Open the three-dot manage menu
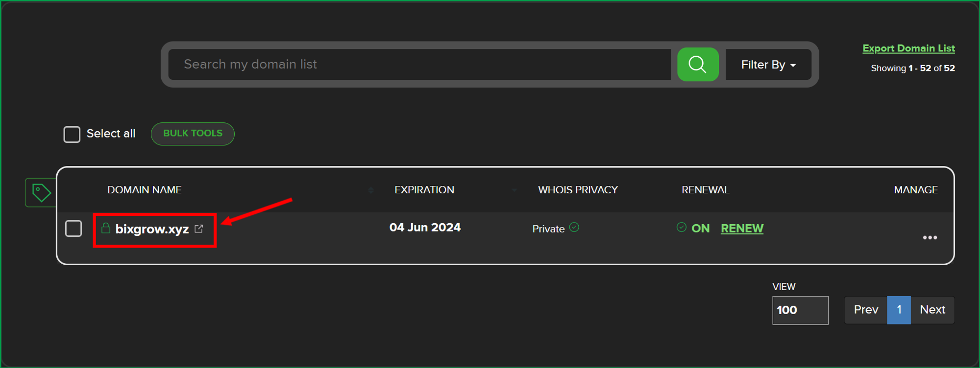This screenshot has width=980, height=368. (930, 238)
